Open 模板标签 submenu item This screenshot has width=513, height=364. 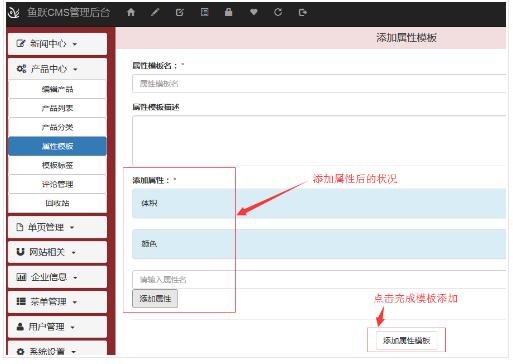pyautogui.click(x=57, y=165)
